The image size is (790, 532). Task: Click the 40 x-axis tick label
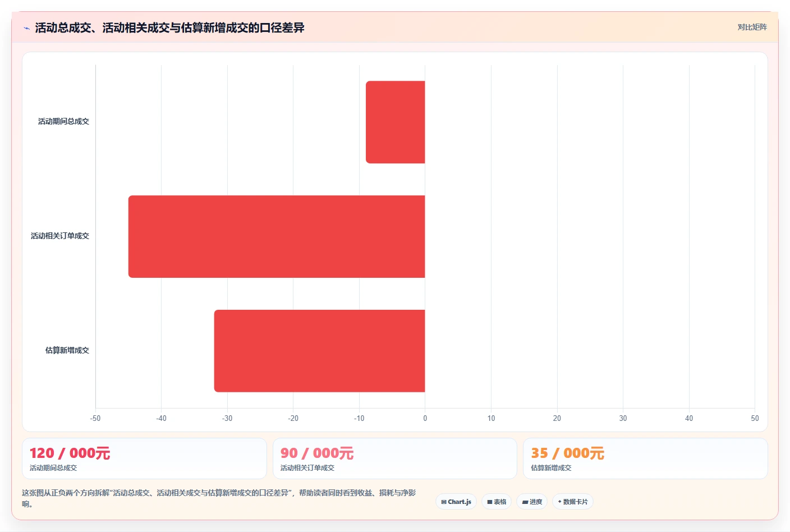689,418
